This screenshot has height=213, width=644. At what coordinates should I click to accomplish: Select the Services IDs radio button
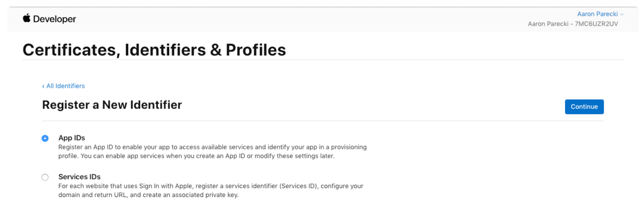click(x=45, y=177)
